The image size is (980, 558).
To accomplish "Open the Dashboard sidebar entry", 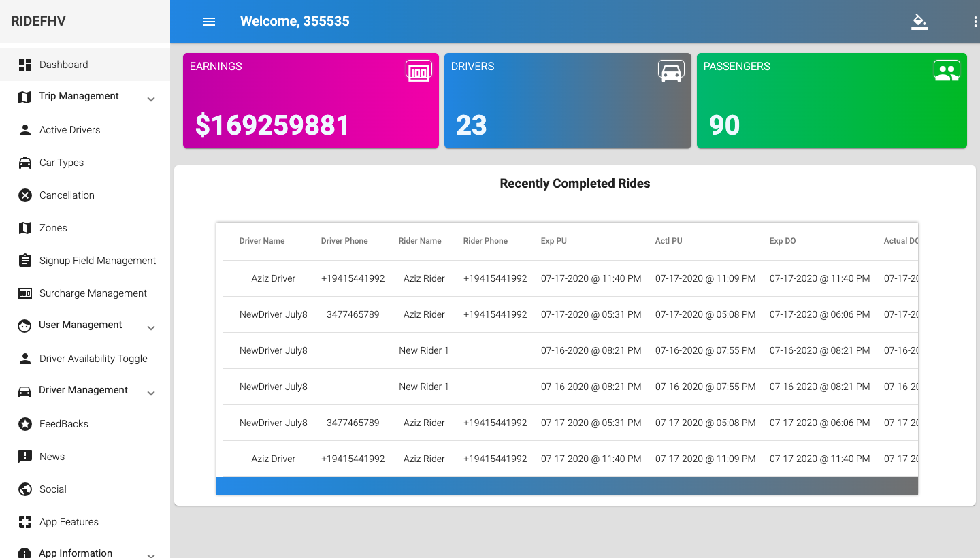I will pyautogui.click(x=64, y=64).
